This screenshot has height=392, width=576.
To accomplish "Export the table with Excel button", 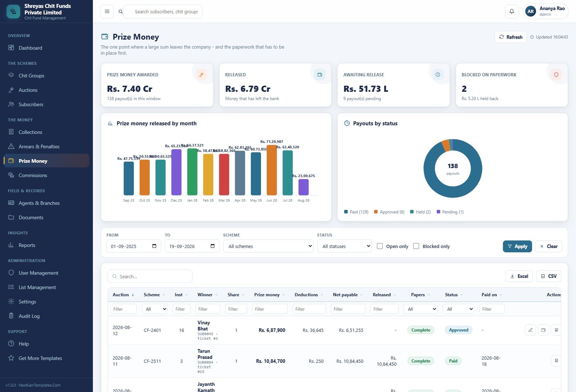I will [519, 276].
